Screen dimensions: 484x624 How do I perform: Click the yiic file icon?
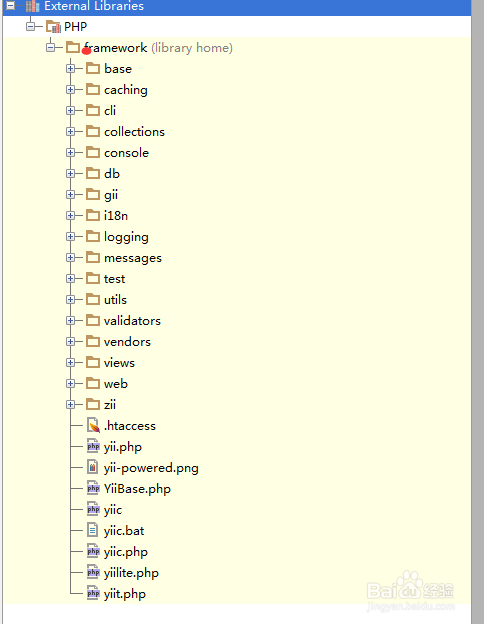pos(93,509)
